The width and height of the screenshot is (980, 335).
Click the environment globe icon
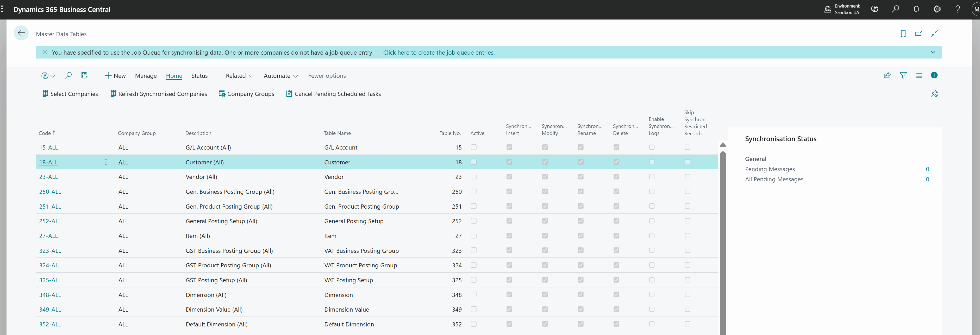827,9
